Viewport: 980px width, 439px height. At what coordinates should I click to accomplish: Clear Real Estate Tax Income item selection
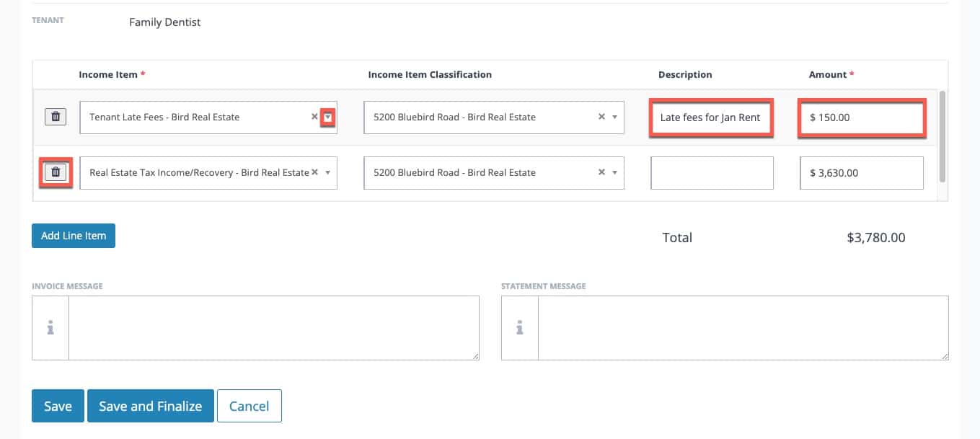[314, 173]
